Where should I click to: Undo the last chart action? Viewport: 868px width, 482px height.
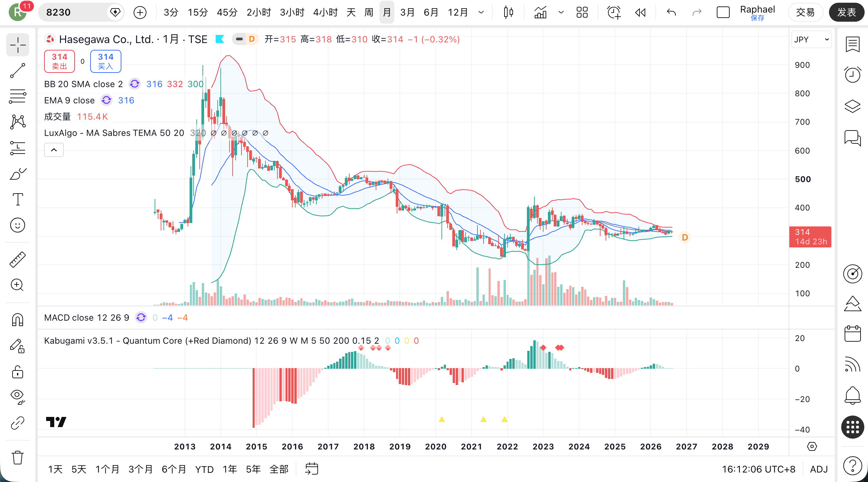pyautogui.click(x=671, y=13)
